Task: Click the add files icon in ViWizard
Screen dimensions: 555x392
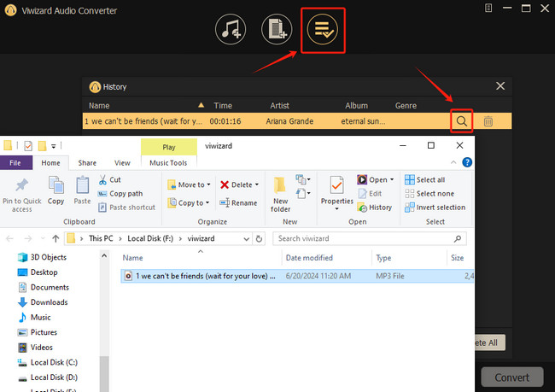Action: coord(277,29)
